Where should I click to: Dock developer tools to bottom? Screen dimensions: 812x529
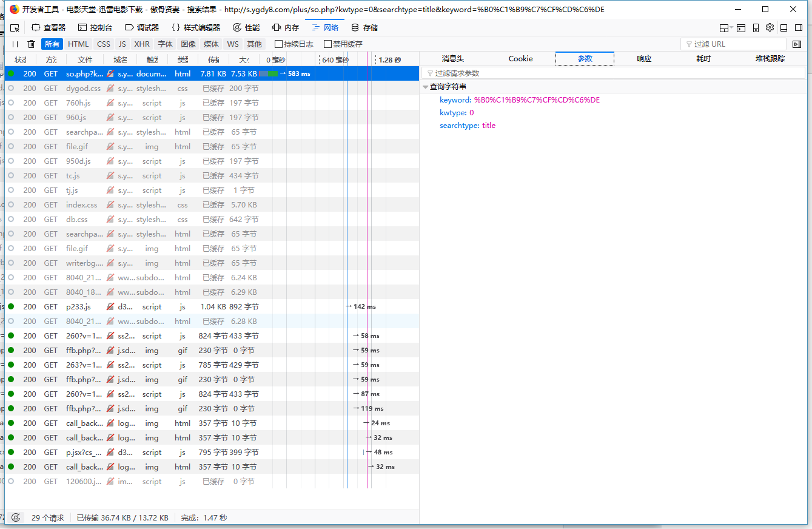coord(783,28)
